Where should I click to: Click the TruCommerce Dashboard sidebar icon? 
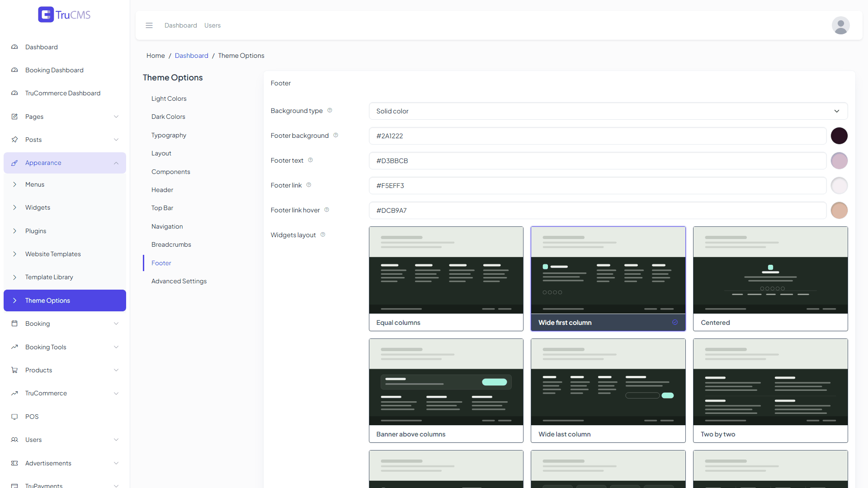click(14, 93)
